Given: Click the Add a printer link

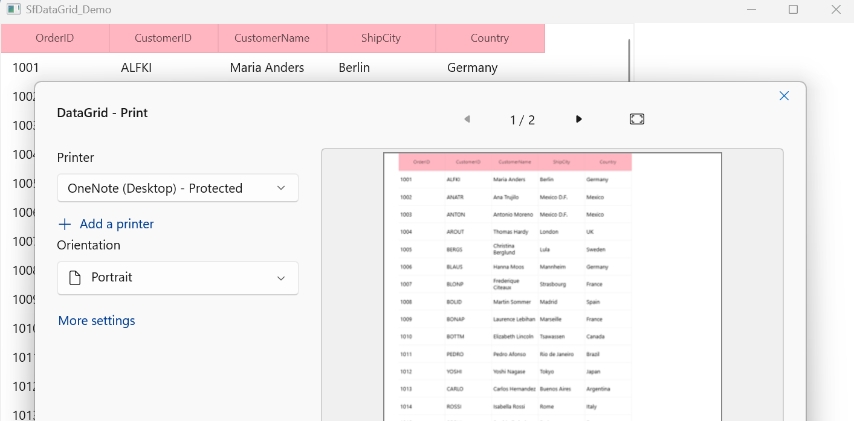Looking at the screenshot, I should point(117,224).
